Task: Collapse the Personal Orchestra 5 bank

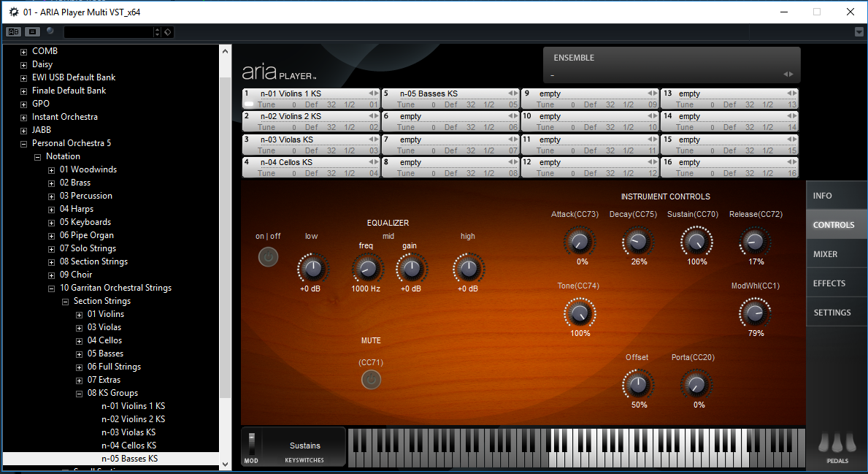Action: (x=24, y=144)
